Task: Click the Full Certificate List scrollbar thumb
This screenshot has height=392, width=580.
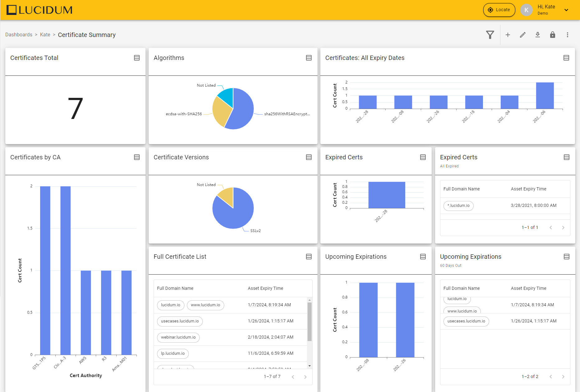Action: pos(309,321)
